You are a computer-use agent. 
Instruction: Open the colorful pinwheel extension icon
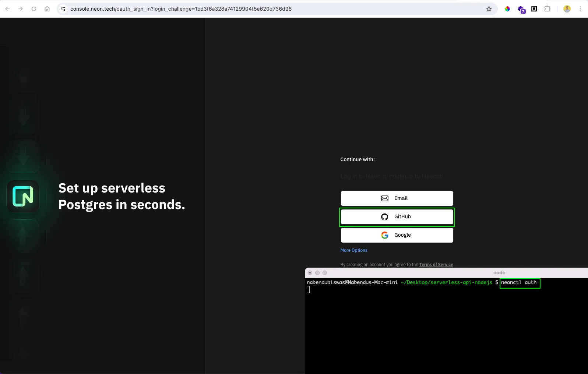(x=507, y=9)
